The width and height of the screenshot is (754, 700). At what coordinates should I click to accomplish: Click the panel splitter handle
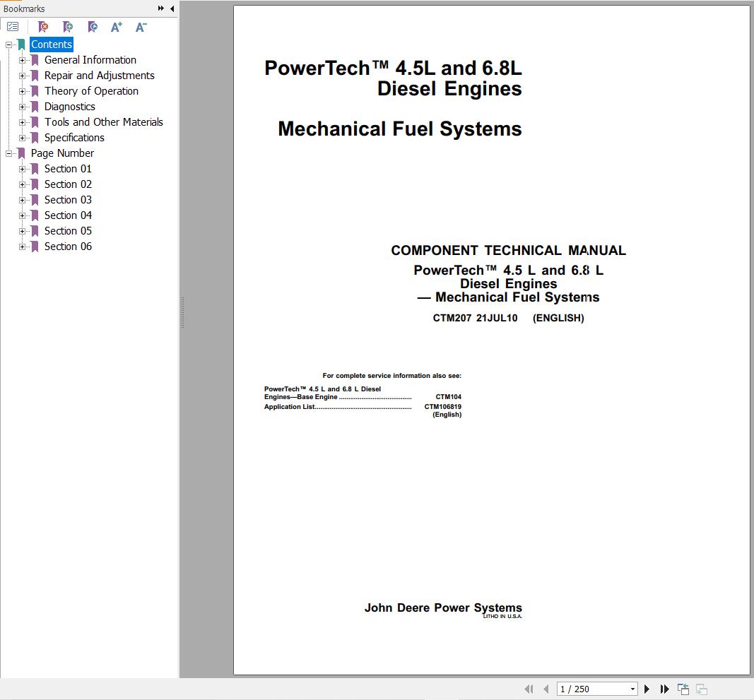tap(182, 312)
